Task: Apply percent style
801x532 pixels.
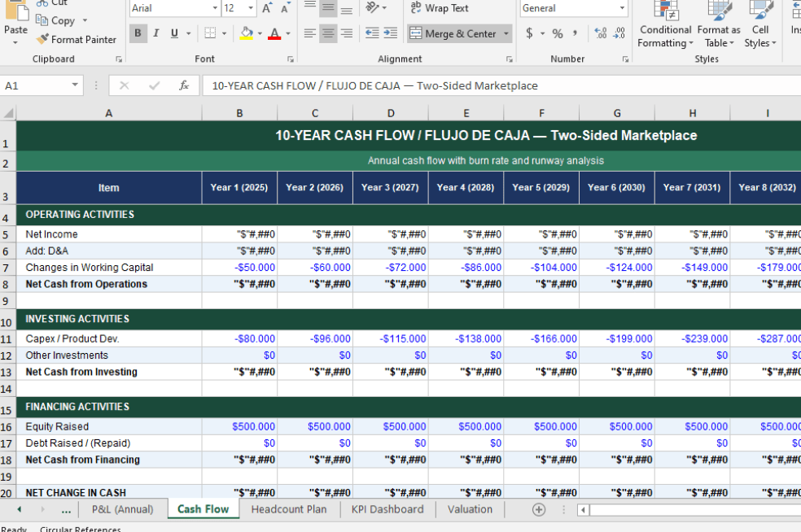Action: click(x=558, y=33)
